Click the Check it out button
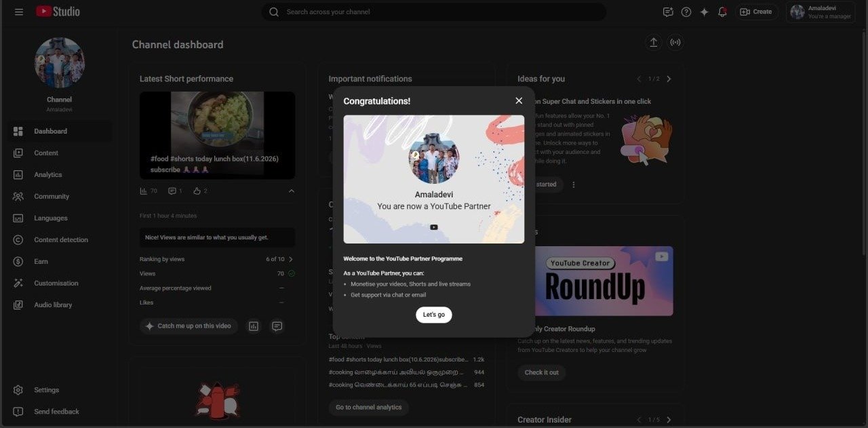 [x=542, y=372]
